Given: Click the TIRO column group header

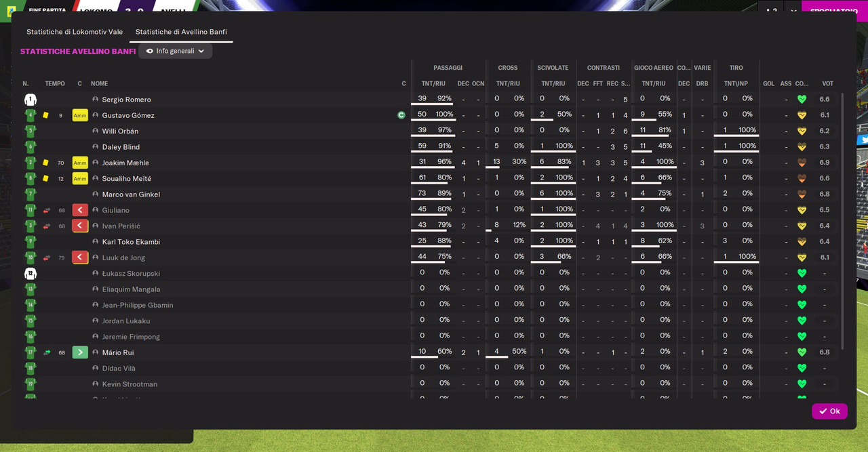Looking at the screenshot, I should tap(736, 68).
